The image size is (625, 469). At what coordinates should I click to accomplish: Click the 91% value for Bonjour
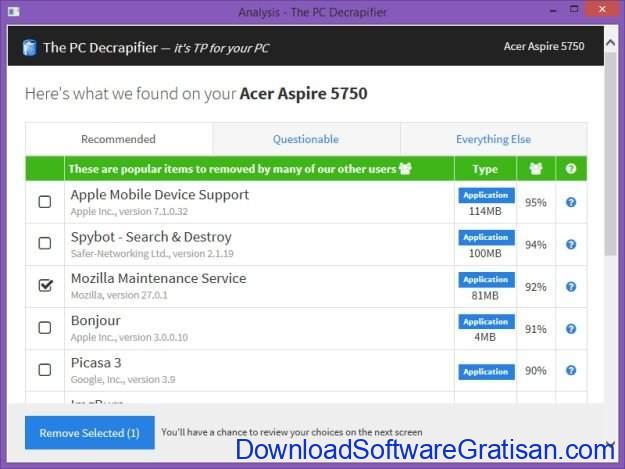536,329
